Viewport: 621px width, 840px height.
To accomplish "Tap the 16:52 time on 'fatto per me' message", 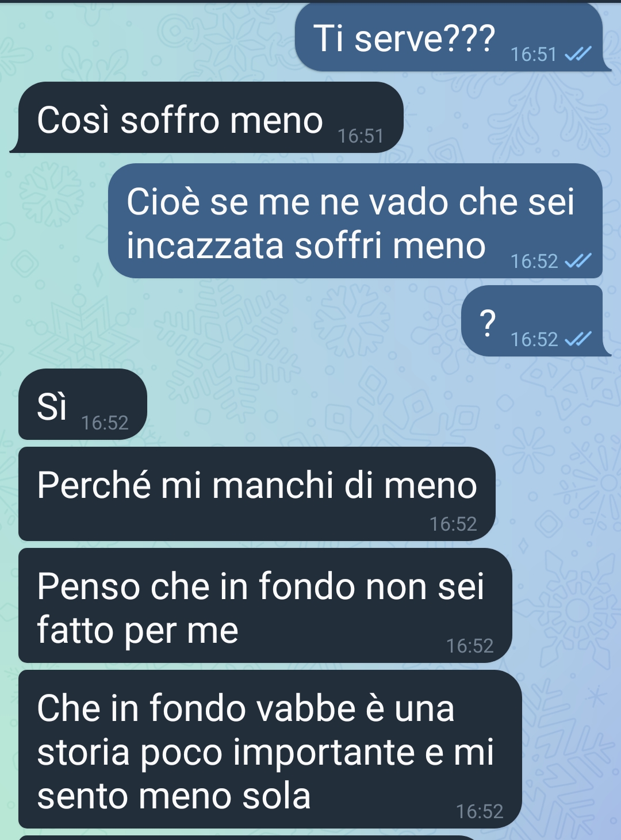I will coord(470,646).
